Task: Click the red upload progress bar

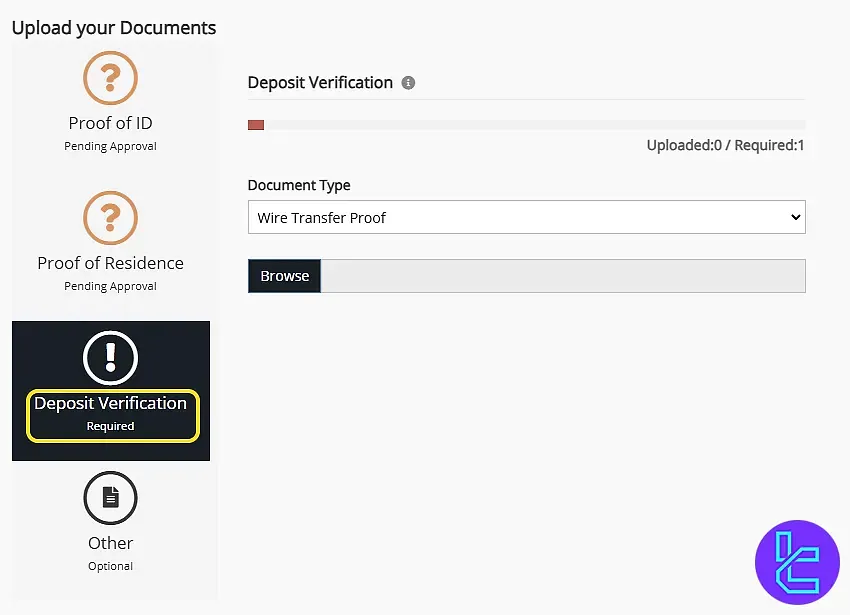Action: click(256, 124)
